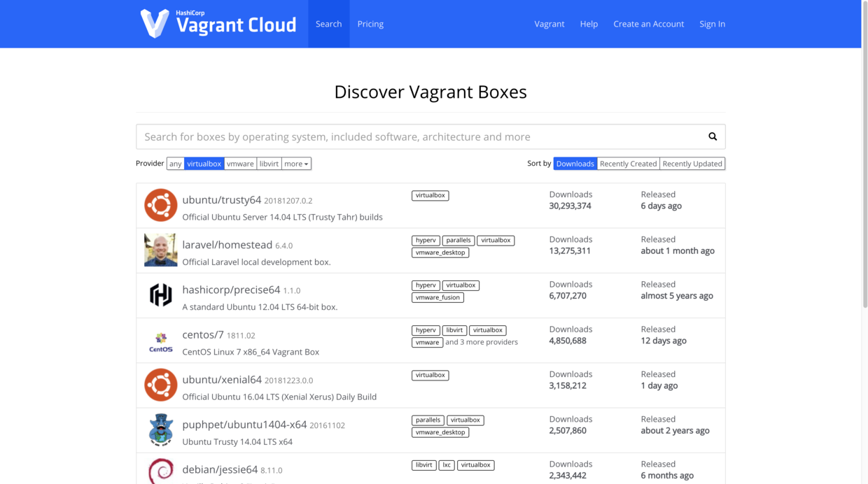Click the puphpet/ubuntu1404-x64 mascot avatar
The width and height of the screenshot is (868, 484).
tap(161, 429)
